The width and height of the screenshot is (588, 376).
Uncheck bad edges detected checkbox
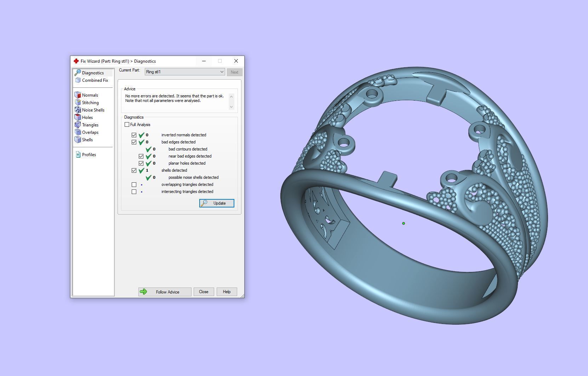pos(134,142)
